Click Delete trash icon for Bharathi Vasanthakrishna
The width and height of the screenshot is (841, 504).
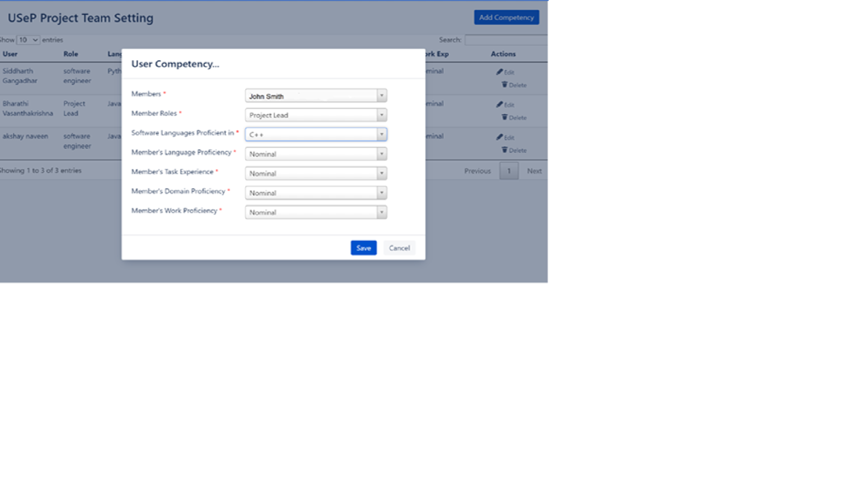click(504, 117)
